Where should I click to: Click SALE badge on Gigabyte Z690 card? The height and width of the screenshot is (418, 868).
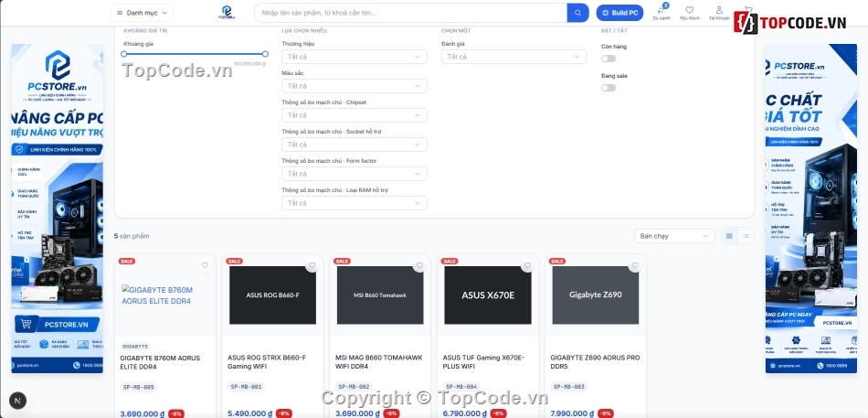pyautogui.click(x=557, y=261)
